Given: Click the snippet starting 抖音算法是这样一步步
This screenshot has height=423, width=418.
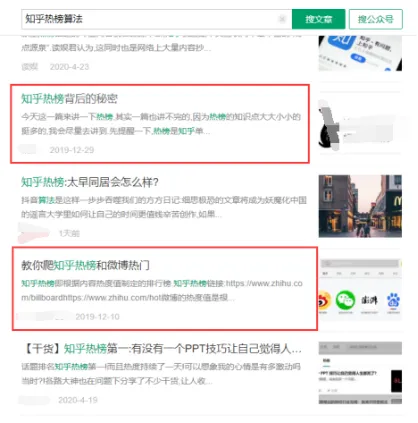Looking at the screenshot, I should click(164, 207).
